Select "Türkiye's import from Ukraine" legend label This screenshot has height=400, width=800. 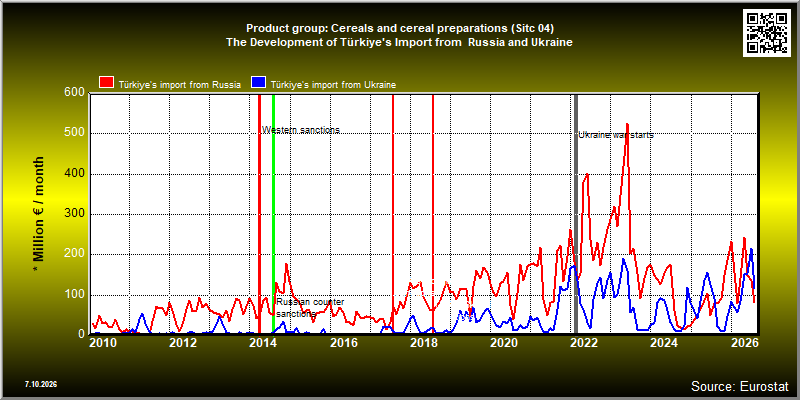tap(333, 85)
